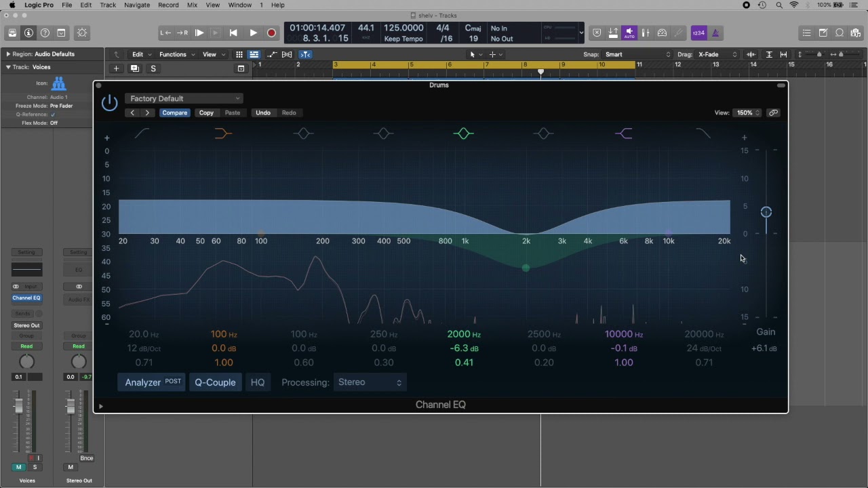The image size is (868, 488).
Task: Click the Play button in transport
Action: click(x=253, y=33)
